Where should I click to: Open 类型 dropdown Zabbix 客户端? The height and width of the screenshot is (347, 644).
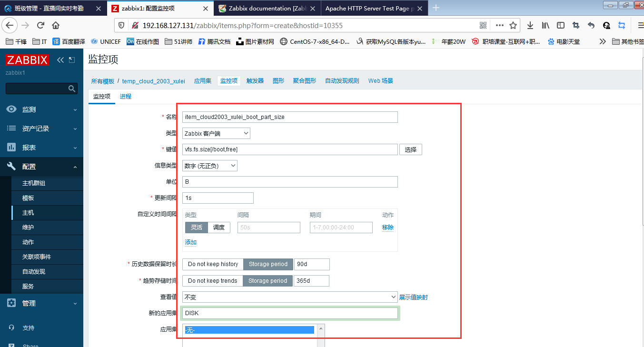(x=216, y=133)
